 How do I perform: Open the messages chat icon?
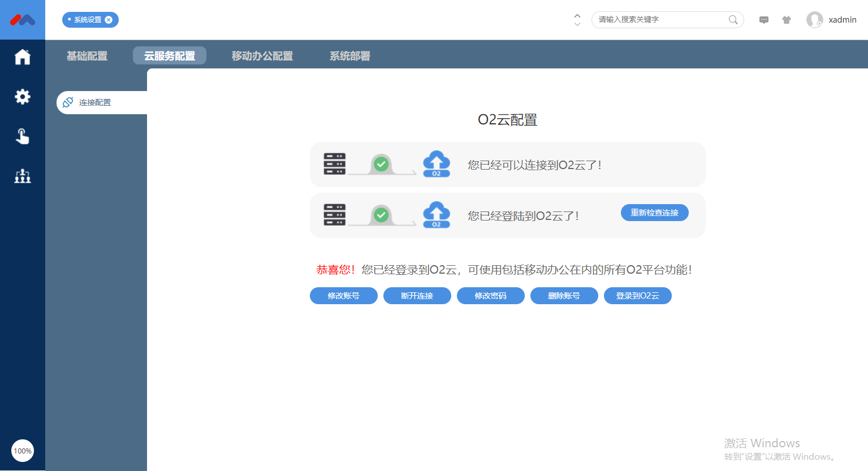(764, 20)
